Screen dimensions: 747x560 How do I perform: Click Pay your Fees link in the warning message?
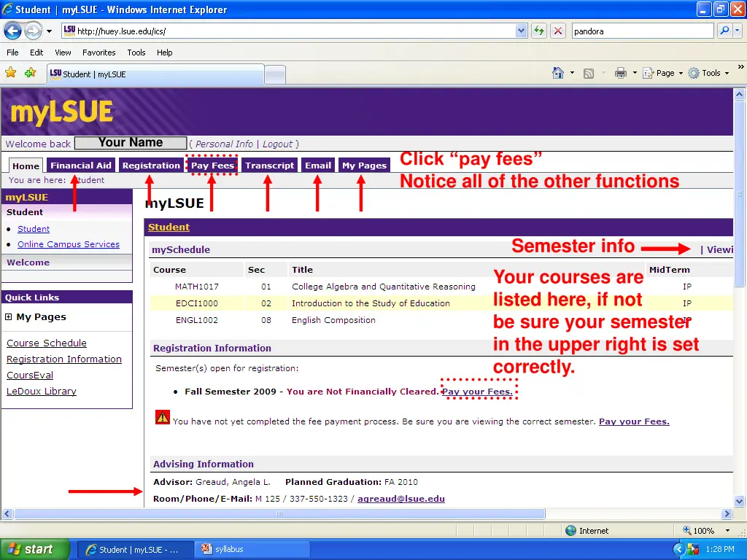click(634, 421)
